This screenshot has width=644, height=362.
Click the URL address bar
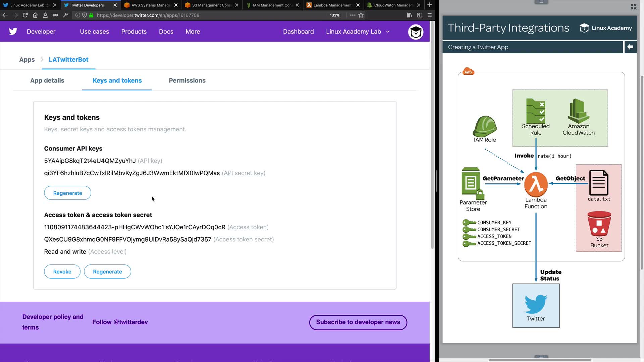pos(208,15)
